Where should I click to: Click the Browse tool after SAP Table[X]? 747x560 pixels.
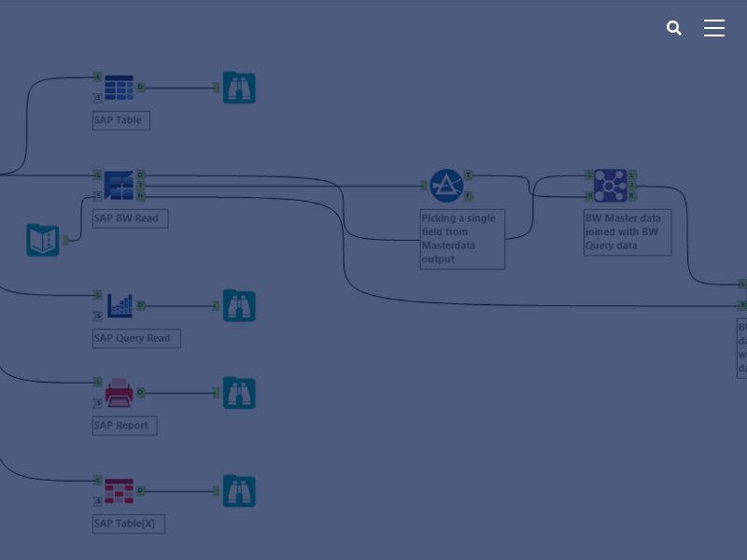pos(239,491)
